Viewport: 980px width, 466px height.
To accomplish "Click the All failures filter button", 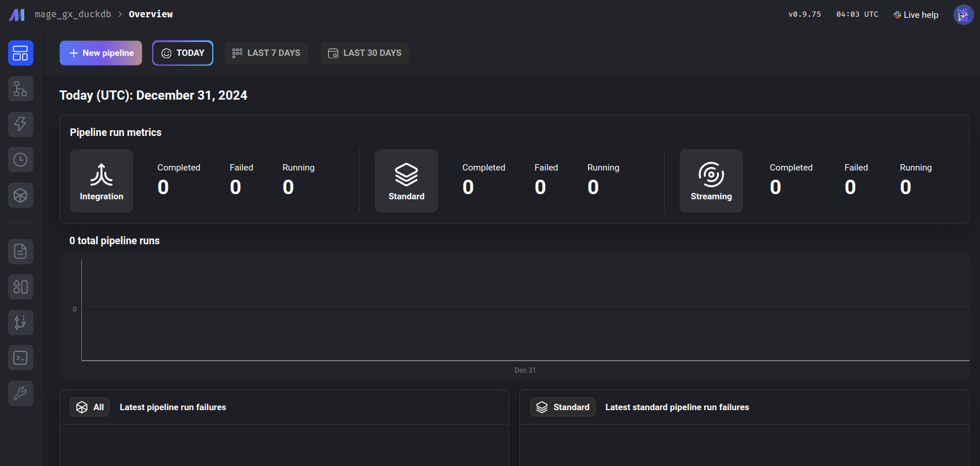I will click(x=90, y=407).
